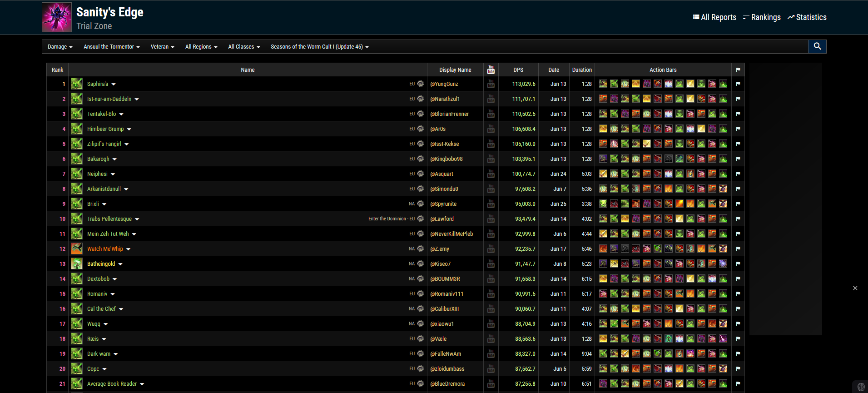Sort by the Date column header
The width and height of the screenshot is (868, 393).
554,70
